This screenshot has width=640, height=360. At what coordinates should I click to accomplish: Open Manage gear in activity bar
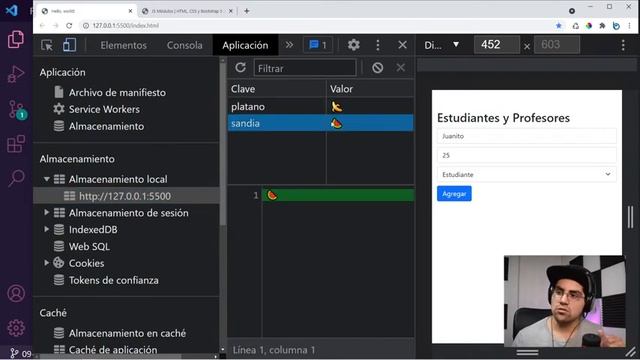click(16, 327)
